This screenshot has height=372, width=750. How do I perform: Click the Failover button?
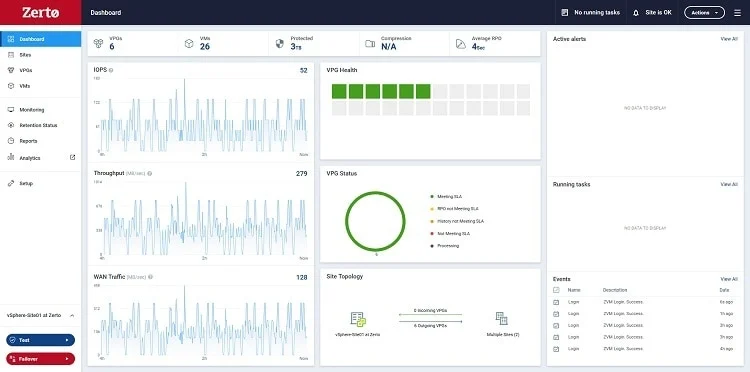click(41, 359)
